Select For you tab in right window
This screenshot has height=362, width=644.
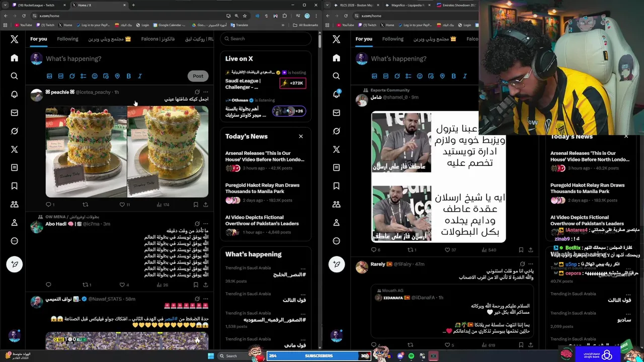(364, 39)
